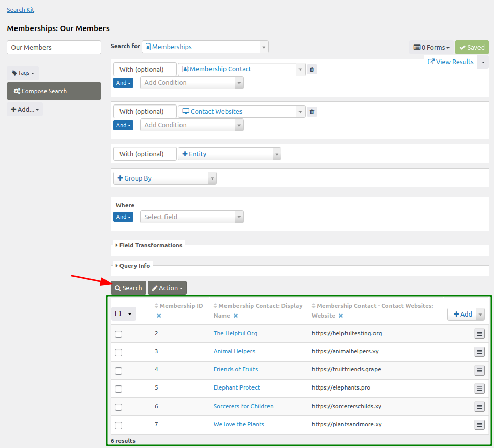
Task: Remove Contact Websites join using trash icon
Action: coord(311,112)
